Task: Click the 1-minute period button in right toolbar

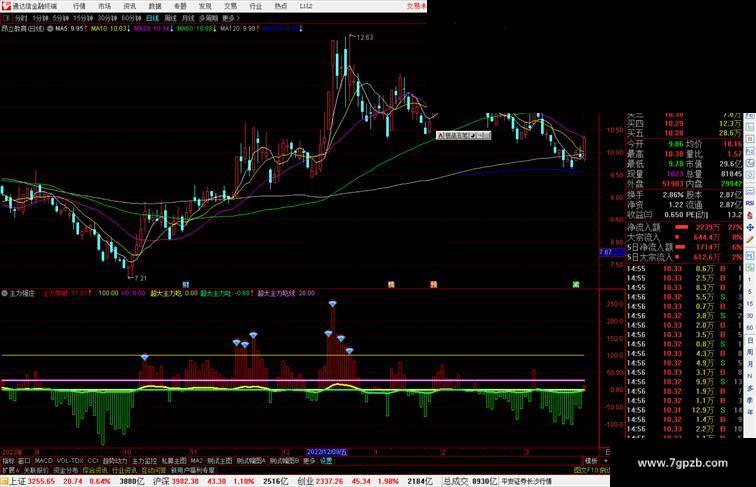Action: point(750,280)
